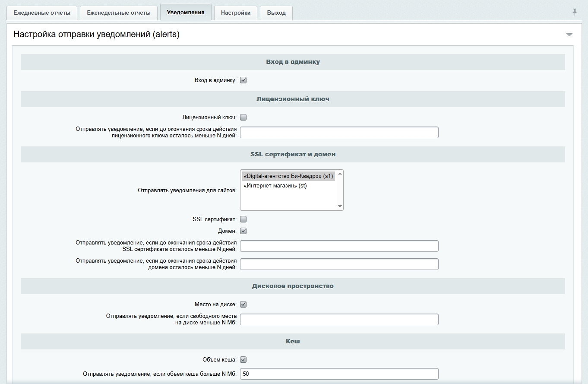Image resolution: width=588 pixels, height=384 pixels.
Task: Click the free disk space input field
Action: (x=339, y=320)
